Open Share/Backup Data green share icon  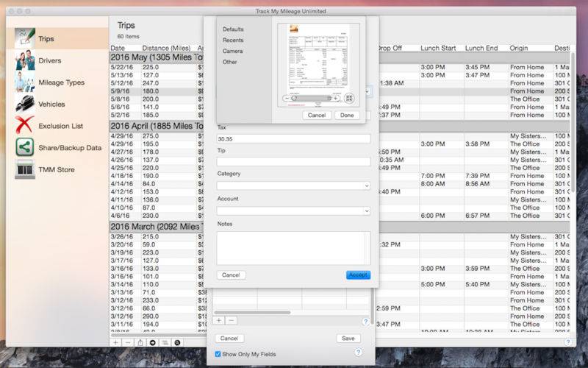[x=25, y=147]
